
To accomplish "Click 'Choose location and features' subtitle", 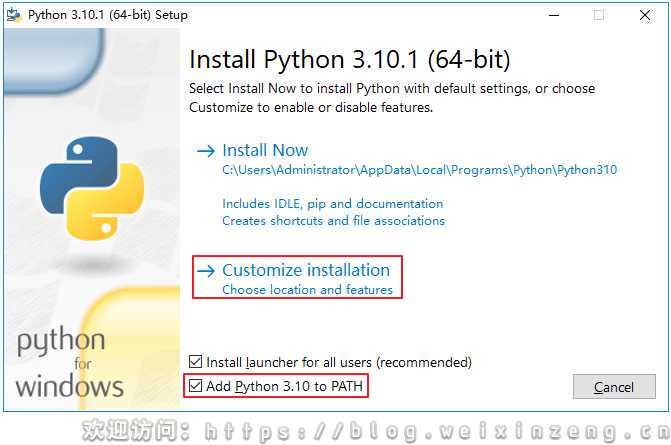I will (x=307, y=290).
